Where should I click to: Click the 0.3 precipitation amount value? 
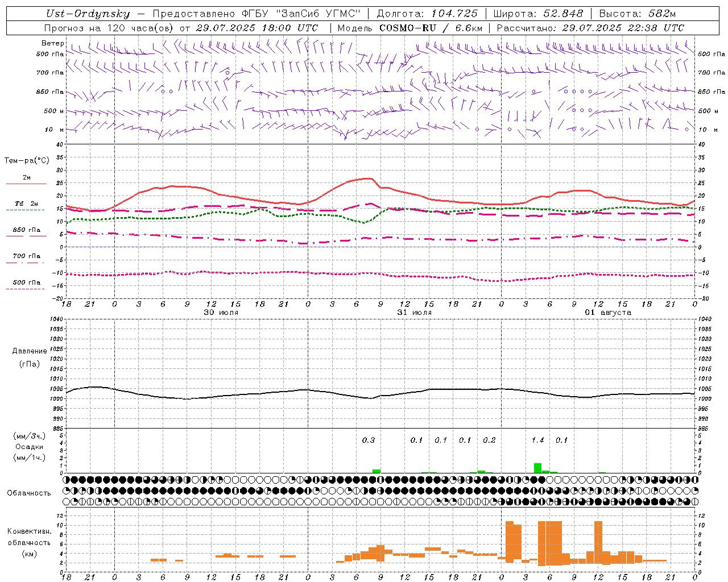click(x=369, y=440)
